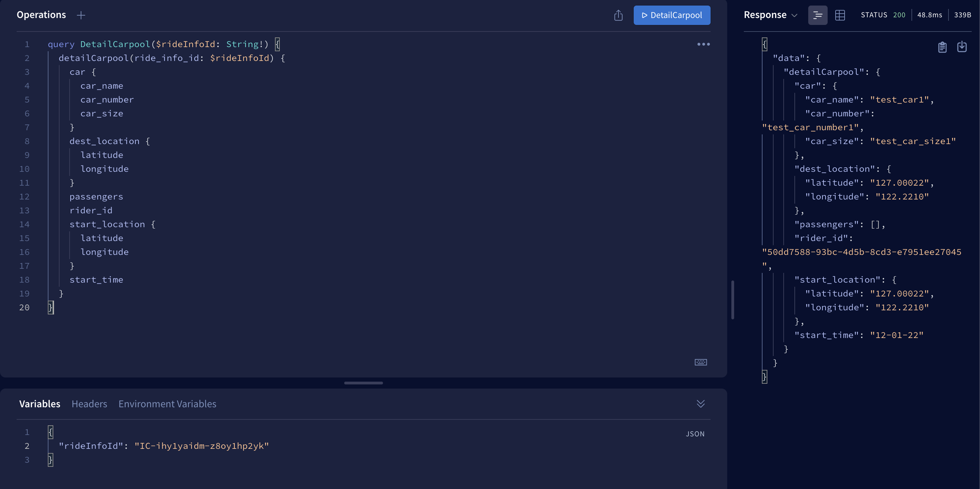
Task: Open the Headers tab
Action: pyautogui.click(x=89, y=404)
